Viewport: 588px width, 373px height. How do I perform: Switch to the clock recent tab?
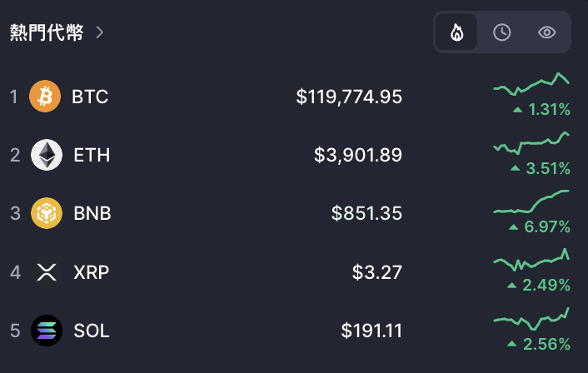(501, 32)
